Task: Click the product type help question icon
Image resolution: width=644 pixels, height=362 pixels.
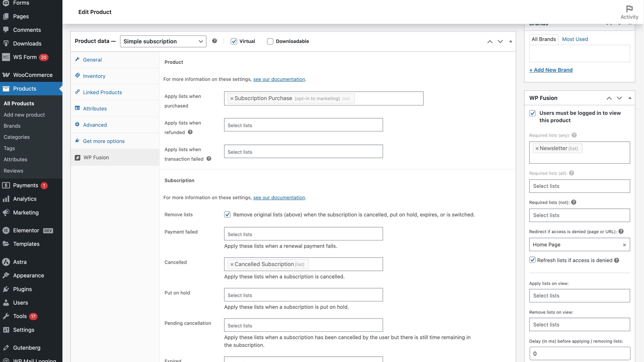Action: (x=215, y=41)
